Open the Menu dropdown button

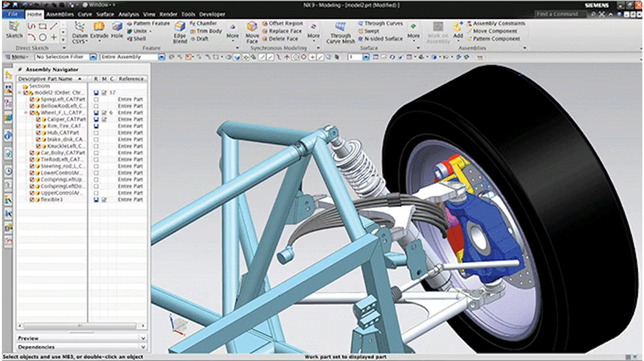click(17, 57)
